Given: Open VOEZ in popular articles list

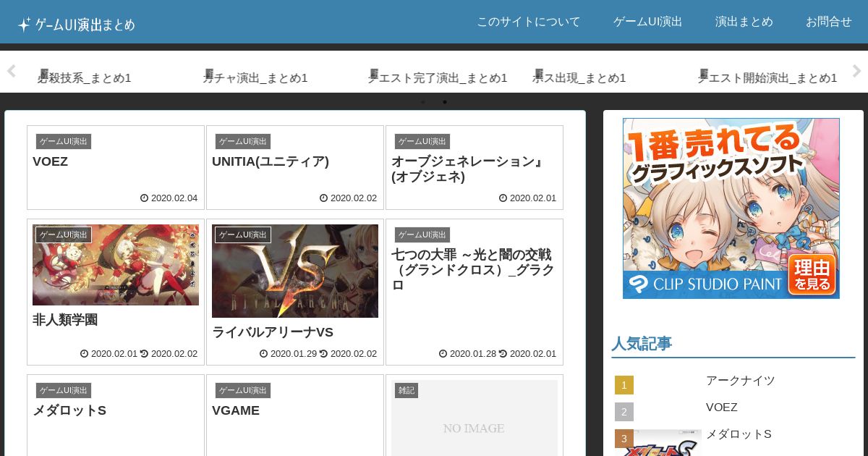Looking at the screenshot, I should 722,407.
